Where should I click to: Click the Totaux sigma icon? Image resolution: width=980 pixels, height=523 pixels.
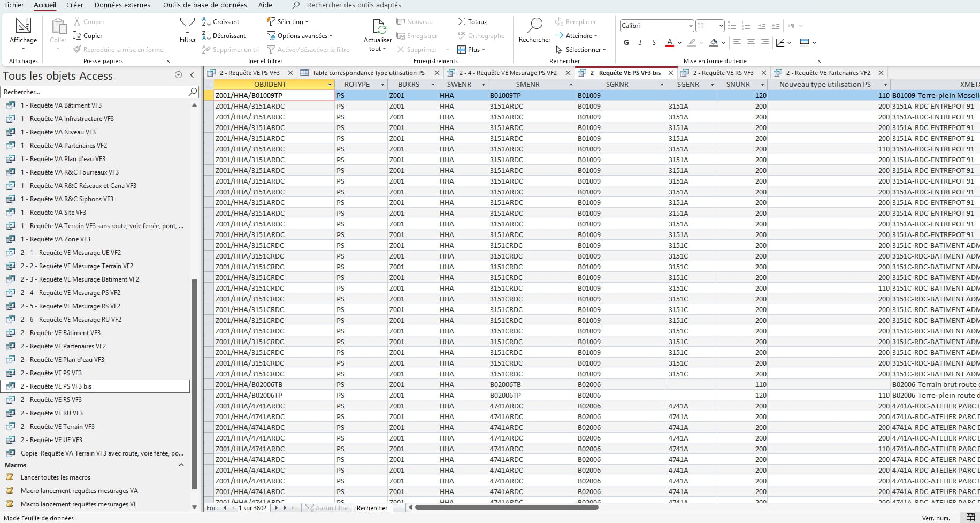[462, 22]
